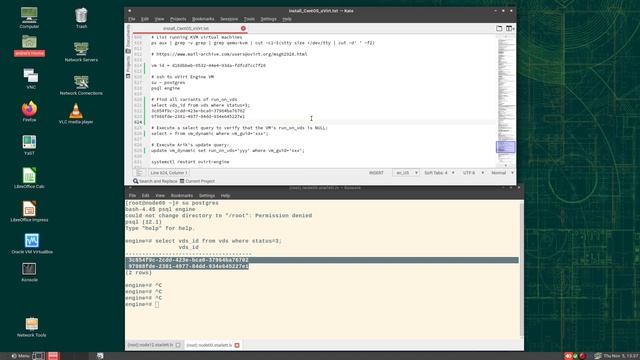Open Konsole's Bookmarks menu
This screenshot has width=640, height=360.
click(x=182, y=196)
